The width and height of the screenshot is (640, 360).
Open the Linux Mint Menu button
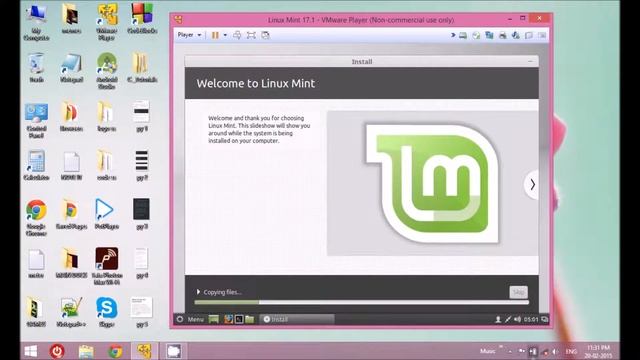pyautogui.click(x=190, y=319)
